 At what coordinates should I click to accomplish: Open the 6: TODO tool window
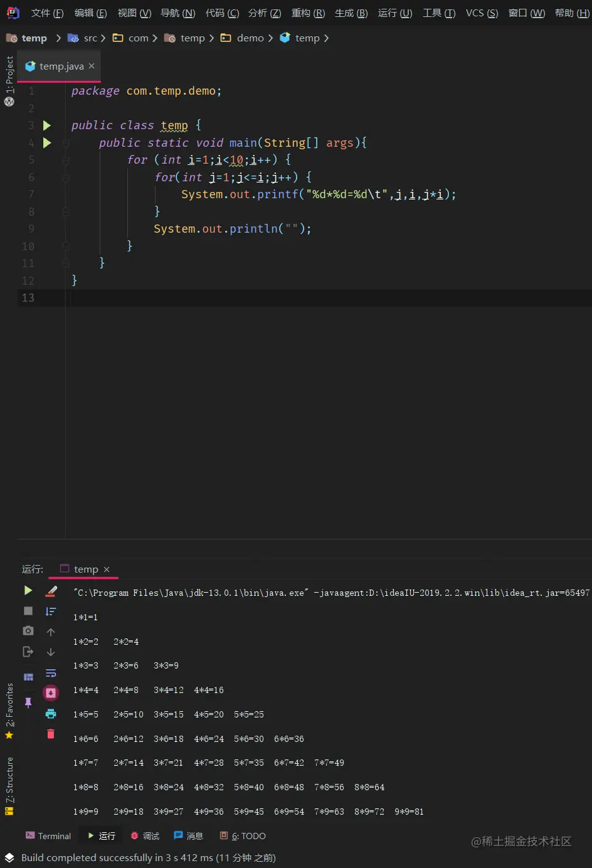[243, 836]
